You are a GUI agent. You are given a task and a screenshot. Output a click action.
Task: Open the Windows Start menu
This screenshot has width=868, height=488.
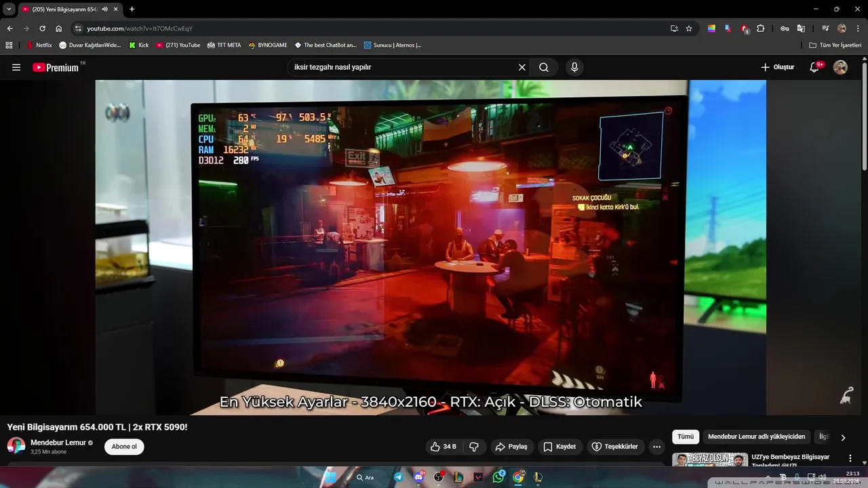click(x=331, y=477)
